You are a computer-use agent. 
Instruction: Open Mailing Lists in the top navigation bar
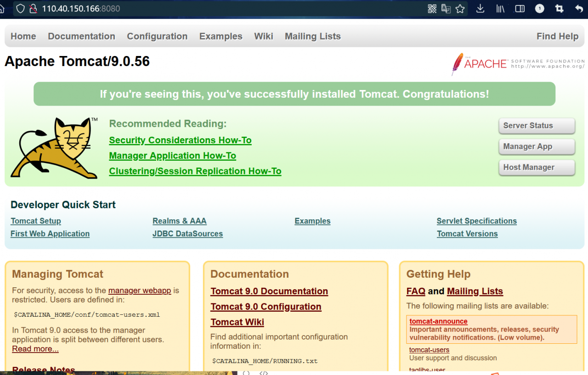313,36
